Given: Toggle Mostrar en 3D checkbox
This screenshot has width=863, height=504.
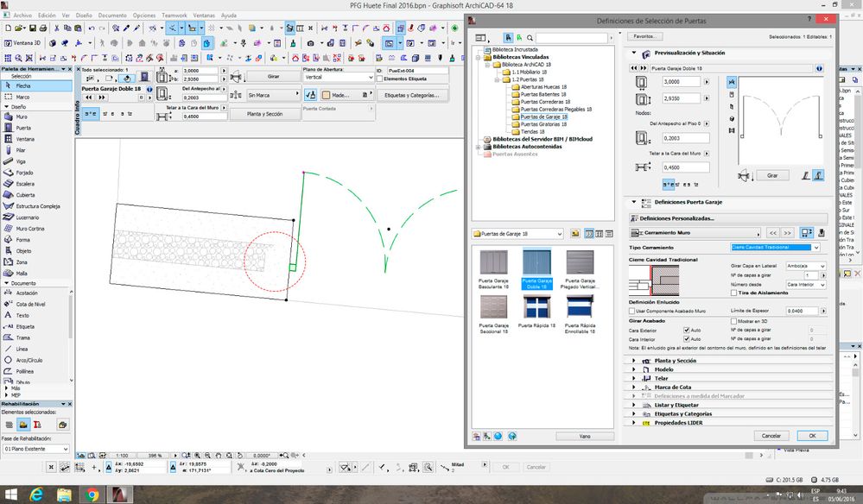Looking at the screenshot, I should tap(734, 319).
